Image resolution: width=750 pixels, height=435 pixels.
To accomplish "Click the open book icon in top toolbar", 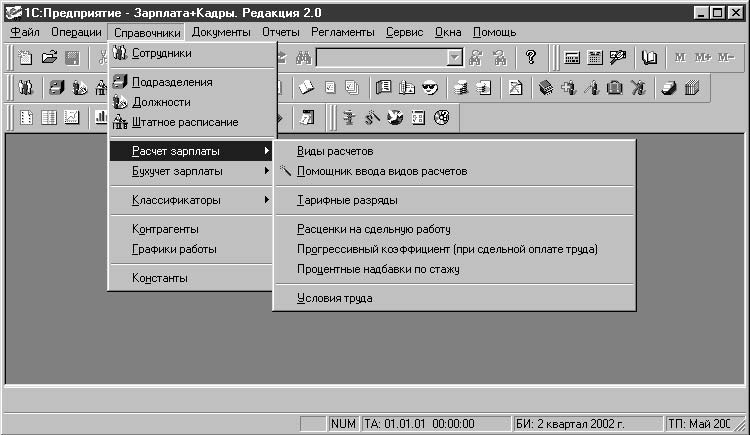I will point(651,58).
